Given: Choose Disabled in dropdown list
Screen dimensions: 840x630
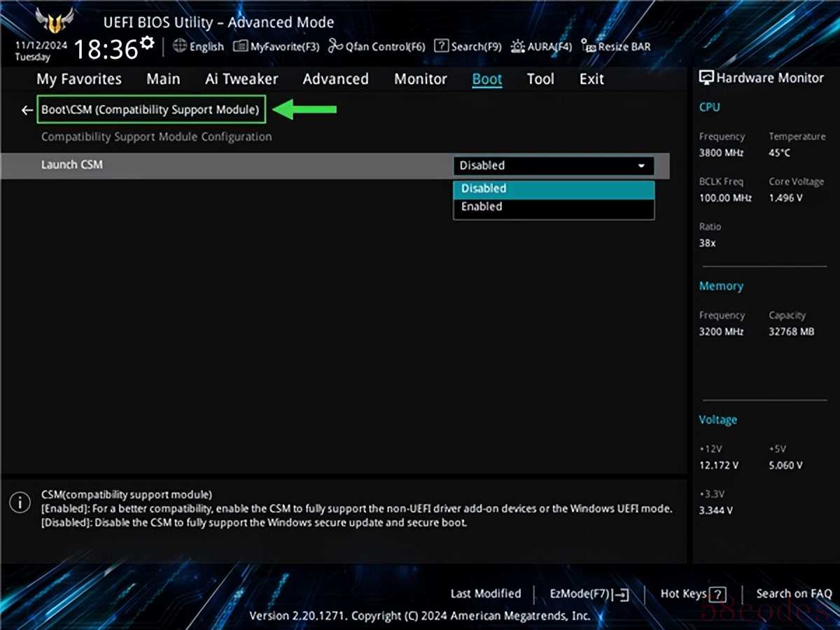Looking at the screenshot, I should tap(554, 189).
